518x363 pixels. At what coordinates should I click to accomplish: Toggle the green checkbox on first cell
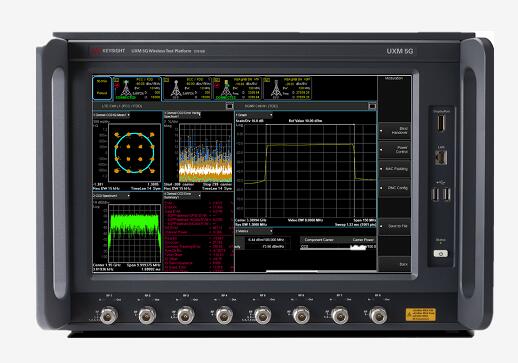[x=117, y=80]
